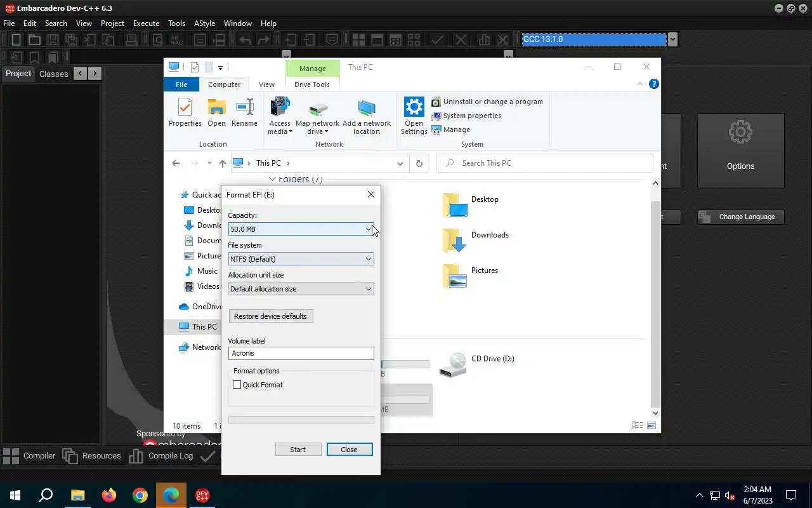Viewport: 812px width, 508px height.
Task: Open the GCC 13.1.0 compiler dropdown
Action: tap(672, 39)
